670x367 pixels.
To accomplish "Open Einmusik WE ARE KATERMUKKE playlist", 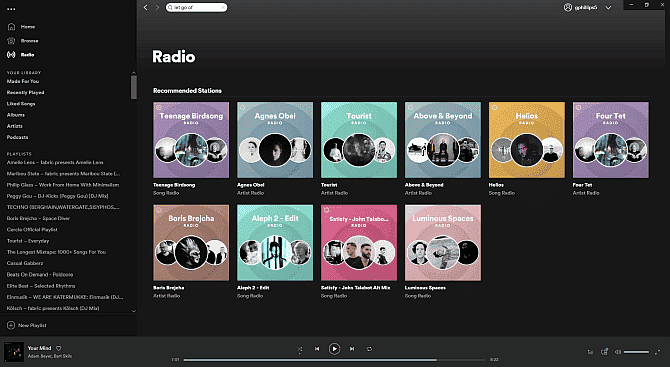I will (x=65, y=297).
